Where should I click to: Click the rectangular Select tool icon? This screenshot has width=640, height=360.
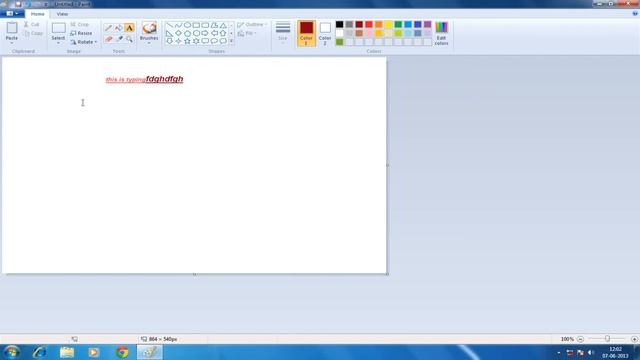coord(58,28)
